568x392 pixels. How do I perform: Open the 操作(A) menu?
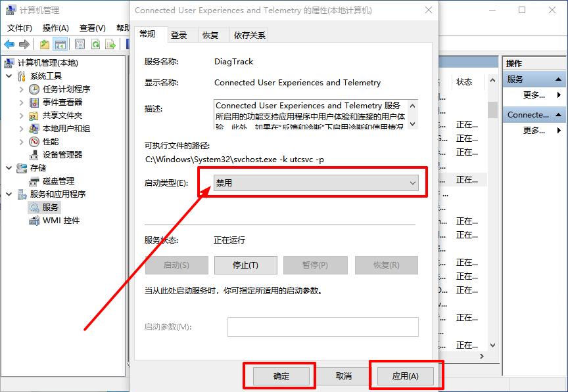pos(55,28)
